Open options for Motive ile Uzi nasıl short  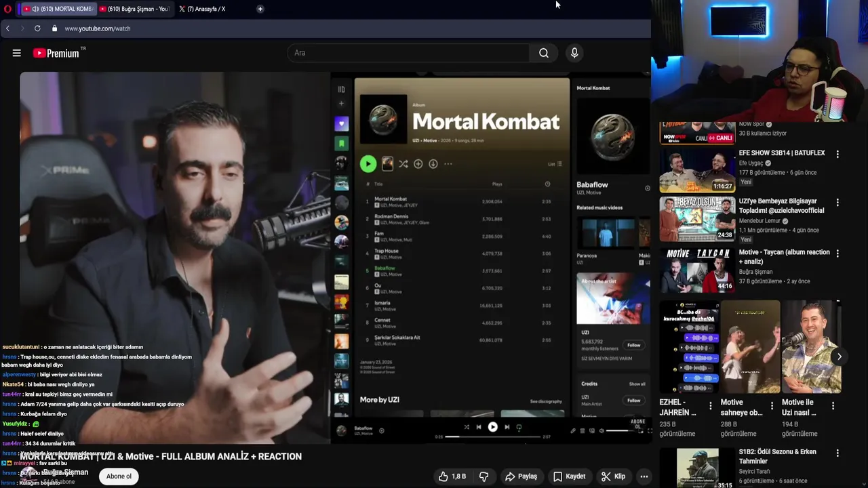(x=833, y=406)
